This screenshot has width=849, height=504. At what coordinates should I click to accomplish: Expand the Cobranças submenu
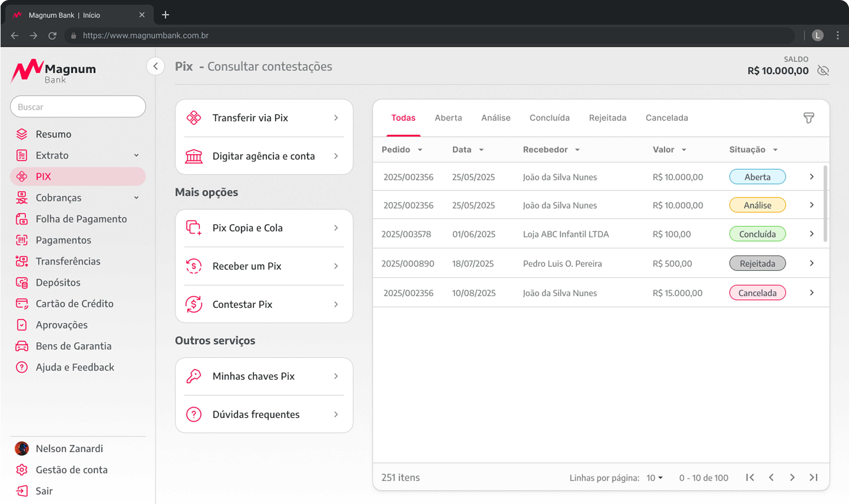coord(136,198)
